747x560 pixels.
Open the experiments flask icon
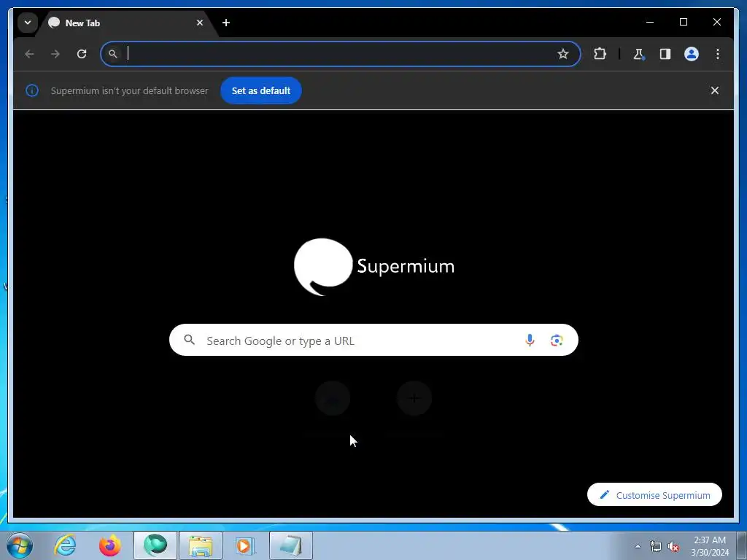[x=638, y=54]
